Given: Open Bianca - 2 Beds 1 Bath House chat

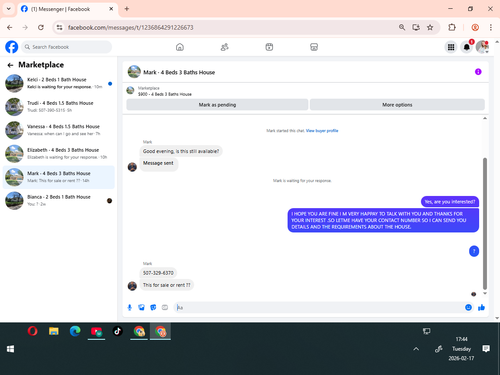Looking at the screenshot, I should (x=59, y=201).
